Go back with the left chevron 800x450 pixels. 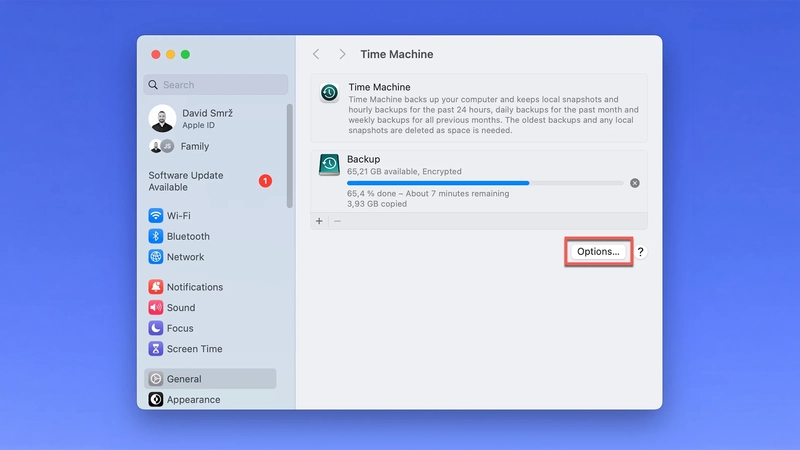(316, 54)
